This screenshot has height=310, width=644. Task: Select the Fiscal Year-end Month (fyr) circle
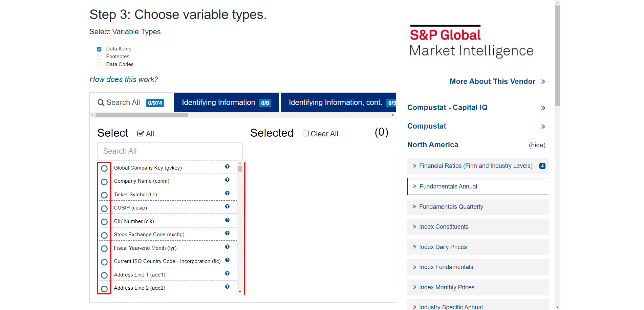(x=104, y=249)
